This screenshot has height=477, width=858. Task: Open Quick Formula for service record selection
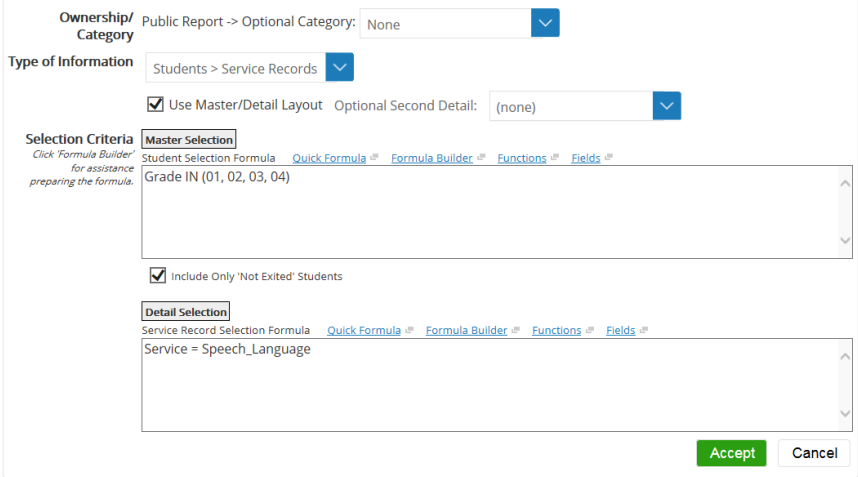click(364, 330)
